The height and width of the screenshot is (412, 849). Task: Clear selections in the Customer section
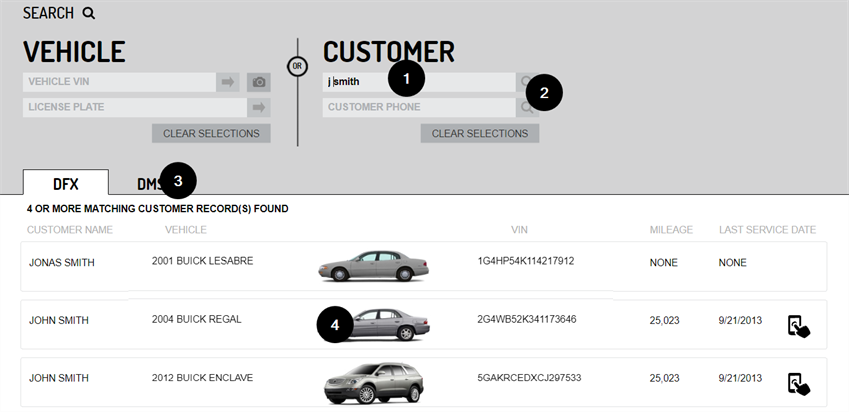(479, 133)
